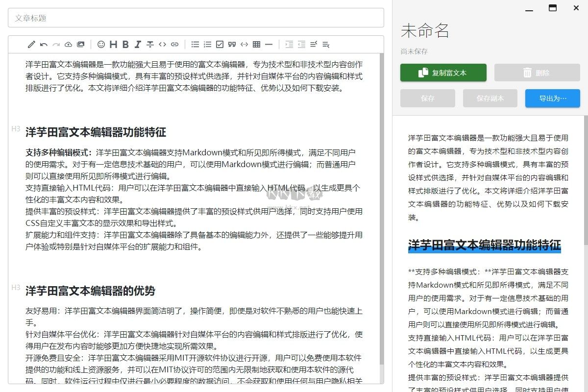Insert a block quote
Image resolution: width=588 pixels, height=392 pixels.
point(232,45)
